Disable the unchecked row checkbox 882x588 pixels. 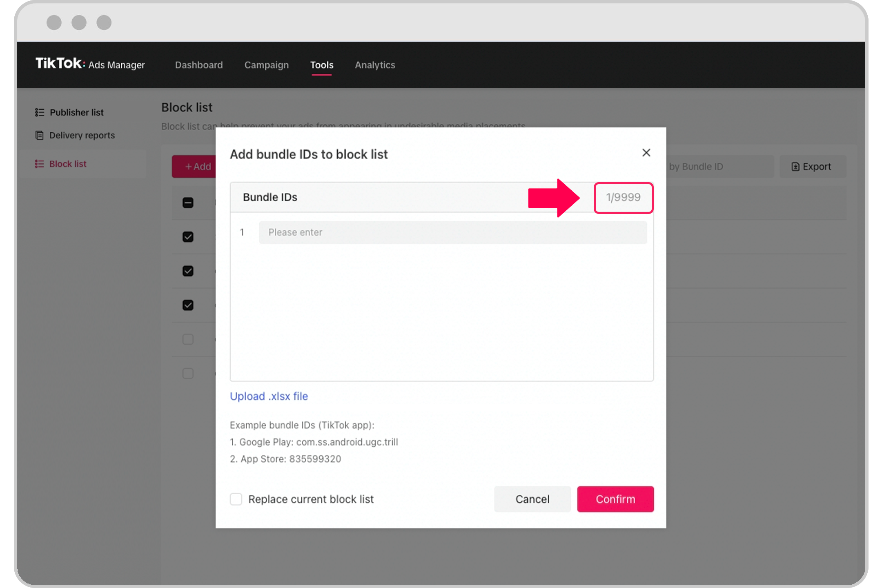coord(188,339)
